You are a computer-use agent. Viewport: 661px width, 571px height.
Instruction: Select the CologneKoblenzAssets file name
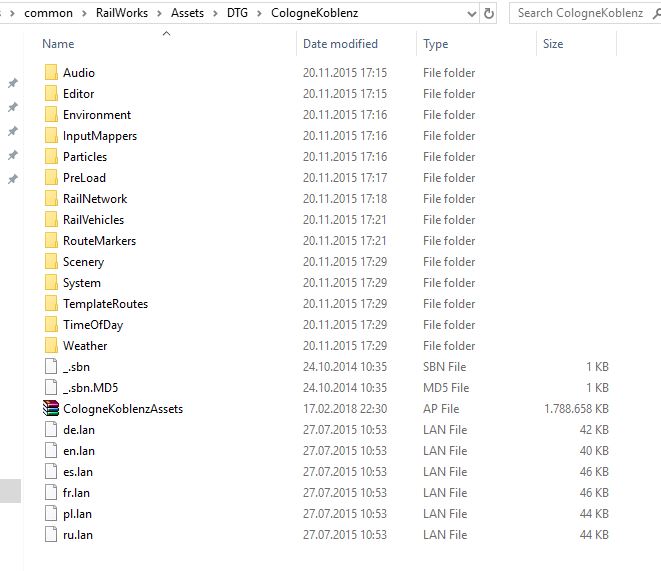(123, 409)
